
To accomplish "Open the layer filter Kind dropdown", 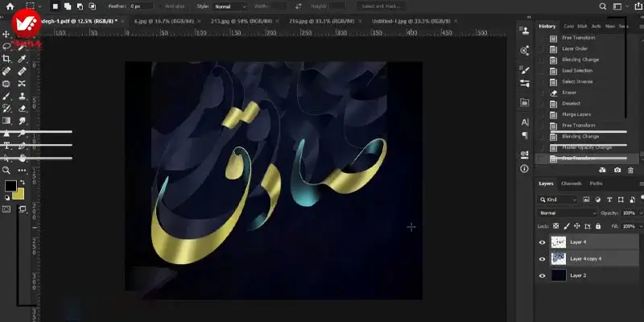I will click(558, 200).
